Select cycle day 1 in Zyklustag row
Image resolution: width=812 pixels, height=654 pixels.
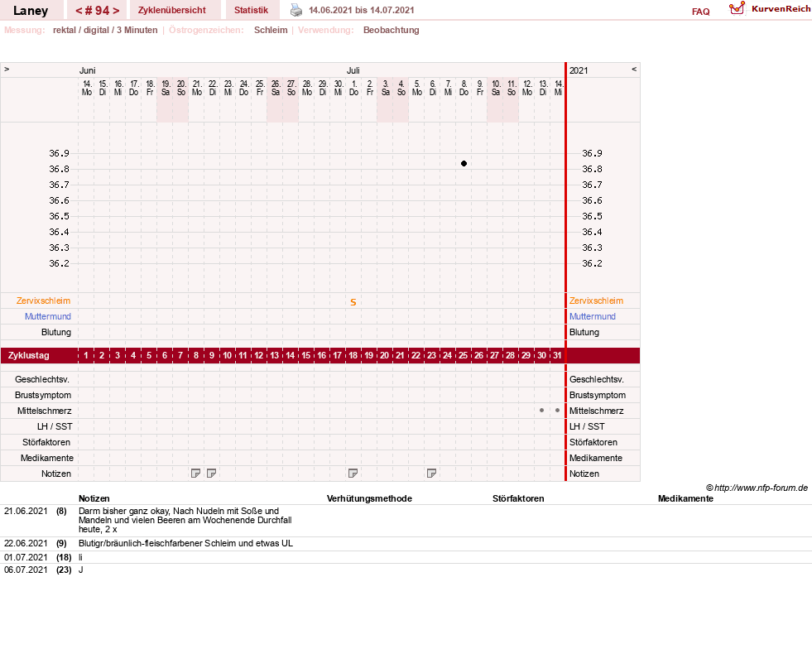86,355
